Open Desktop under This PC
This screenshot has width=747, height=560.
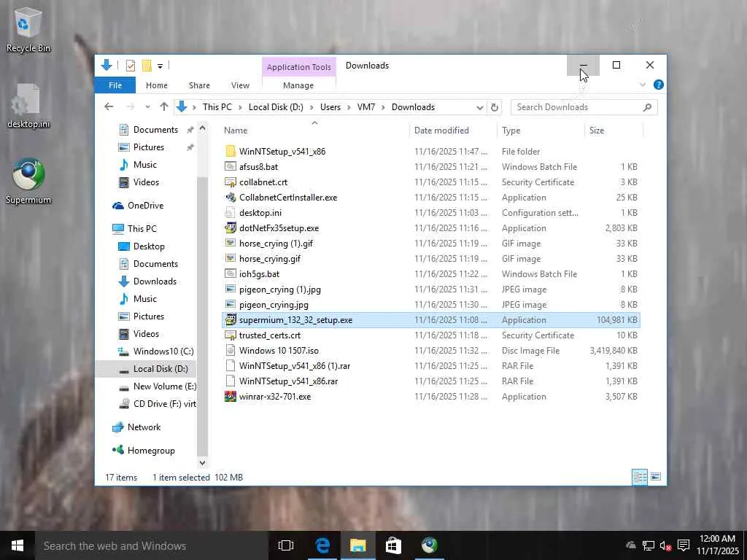pyautogui.click(x=149, y=246)
